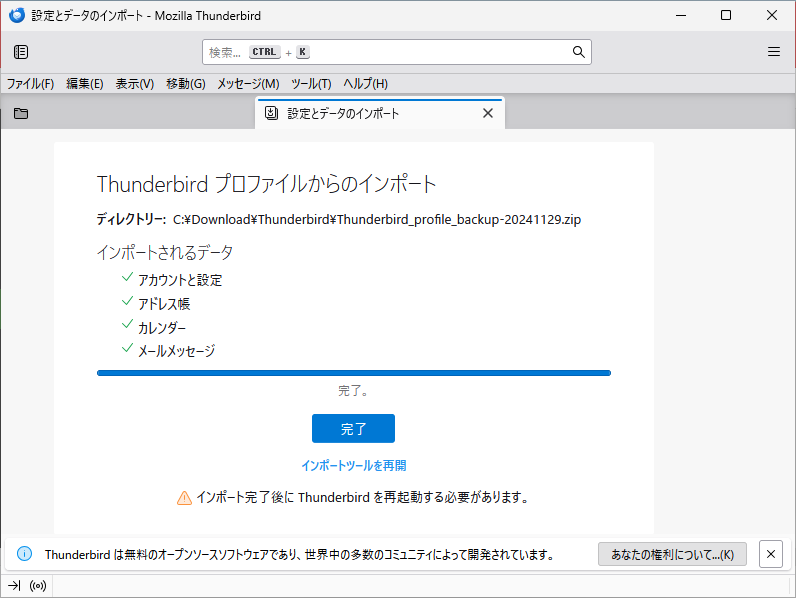Open the ツール(T) menu

coord(311,83)
